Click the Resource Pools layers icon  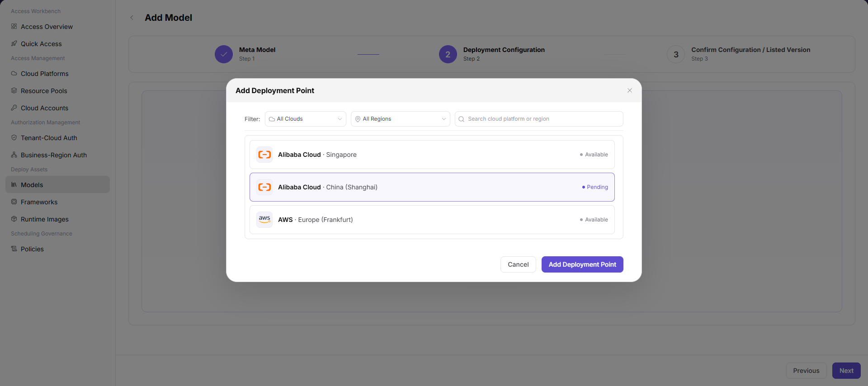[x=14, y=90]
